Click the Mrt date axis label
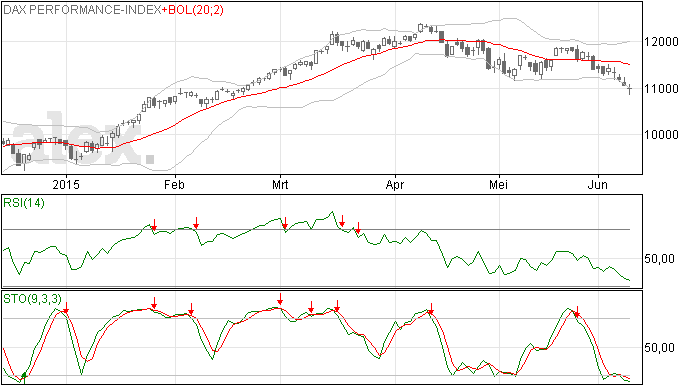This screenshot has height=387, width=690. pos(280,184)
